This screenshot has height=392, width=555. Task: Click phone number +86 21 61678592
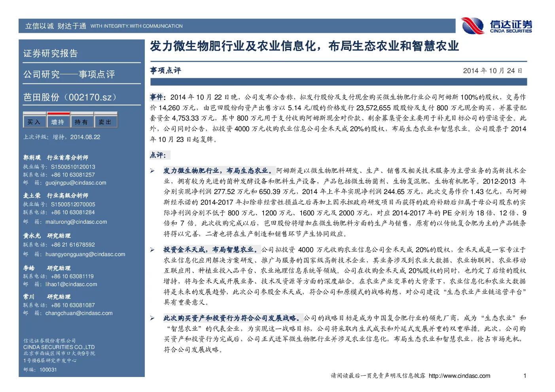tap(73, 245)
